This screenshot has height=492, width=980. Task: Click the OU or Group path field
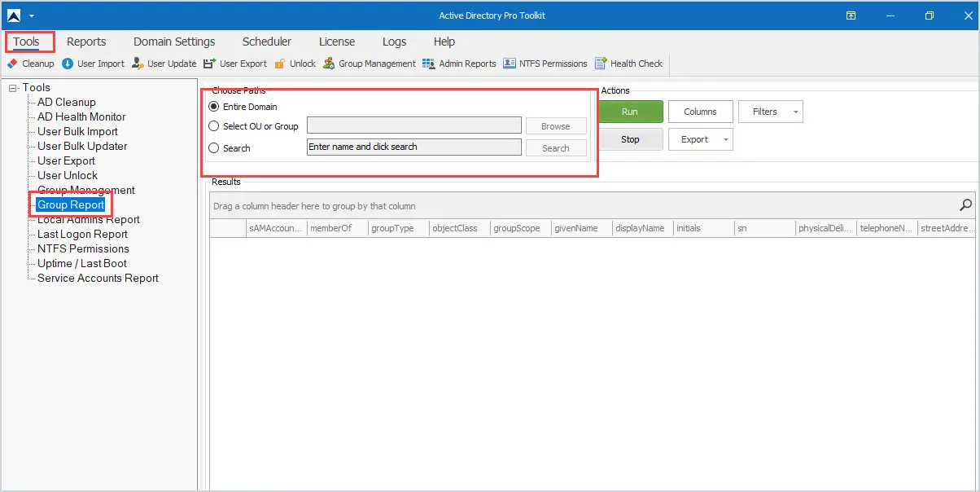(x=414, y=125)
